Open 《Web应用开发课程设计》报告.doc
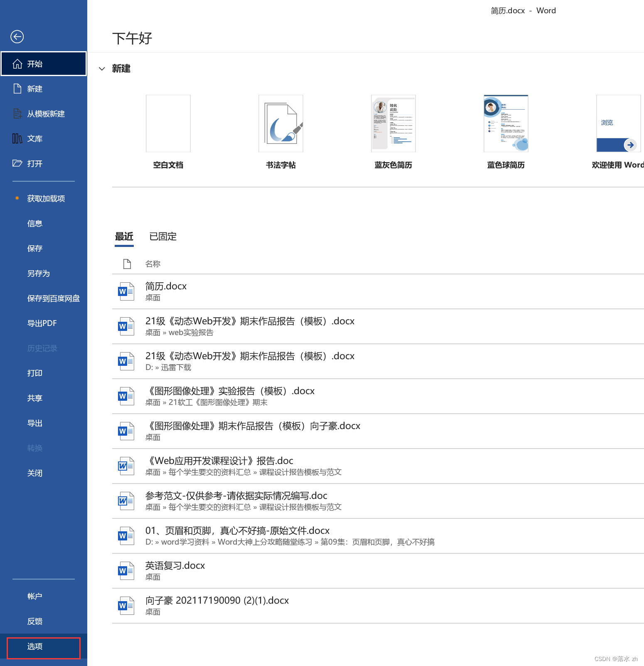644x666 pixels. (x=378, y=466)
